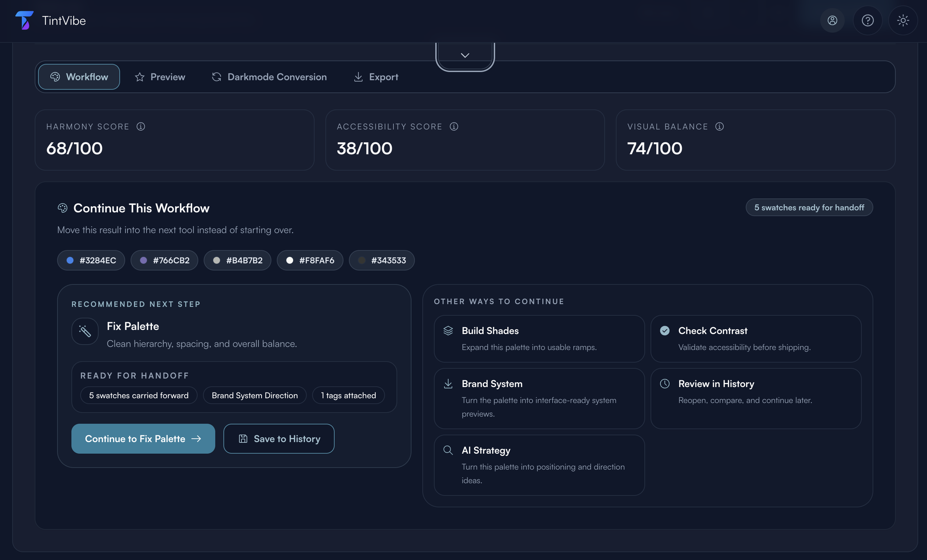Open the Check Contrast card
927x560 pixels.
click(x=756, y=339)
